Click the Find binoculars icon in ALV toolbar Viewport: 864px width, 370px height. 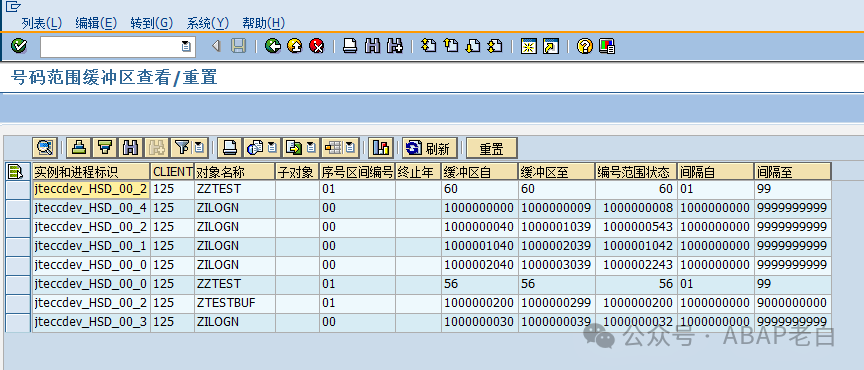(x=130, y=148)
